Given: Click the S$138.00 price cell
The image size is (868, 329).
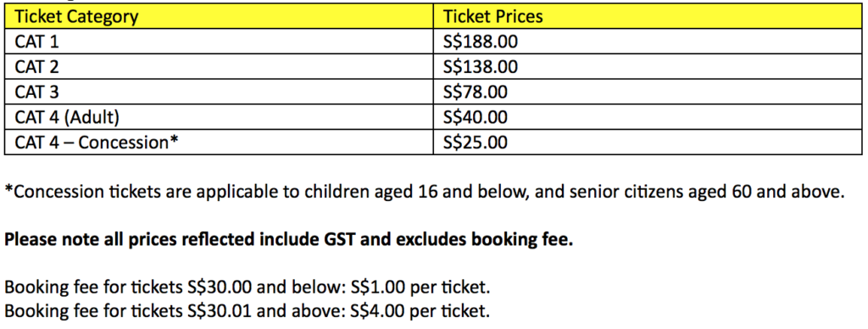Looking at the screenshot, I should 647,66.
